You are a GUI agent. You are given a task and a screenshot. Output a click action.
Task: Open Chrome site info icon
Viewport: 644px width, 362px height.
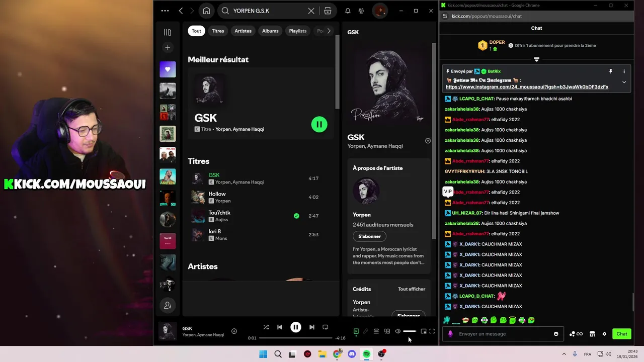pyautogui.click(x=445, y=16)
